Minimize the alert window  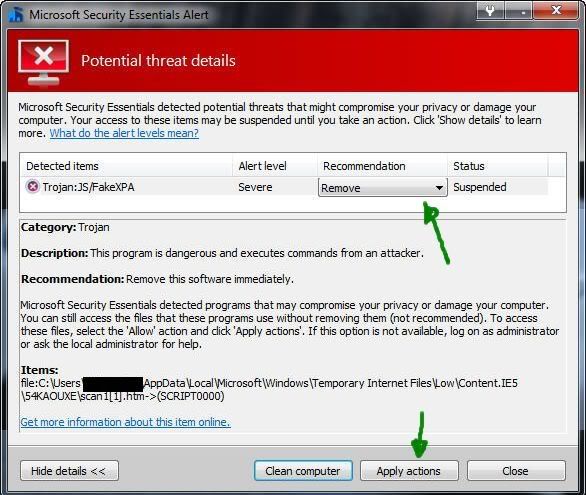coord(519,11)
